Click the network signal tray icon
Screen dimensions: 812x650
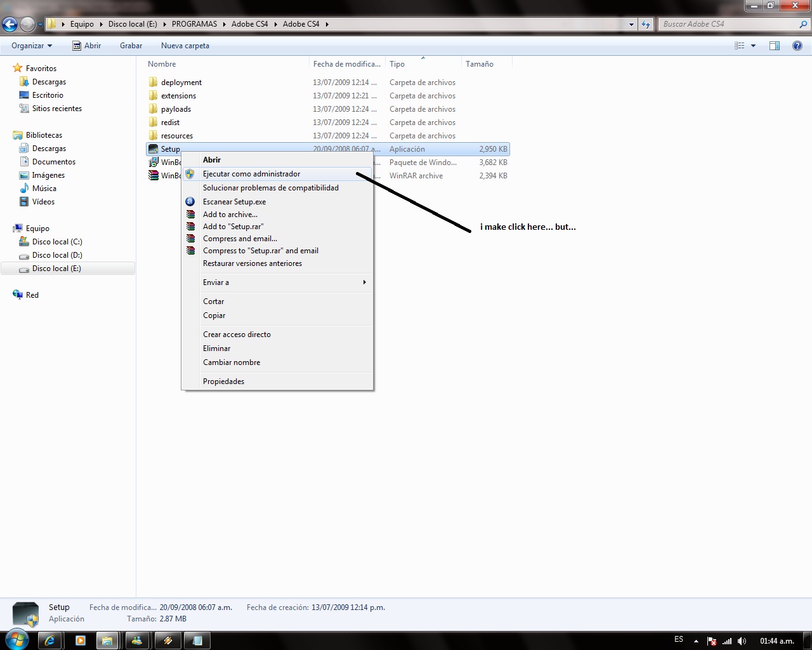click(x=727, y=641)
